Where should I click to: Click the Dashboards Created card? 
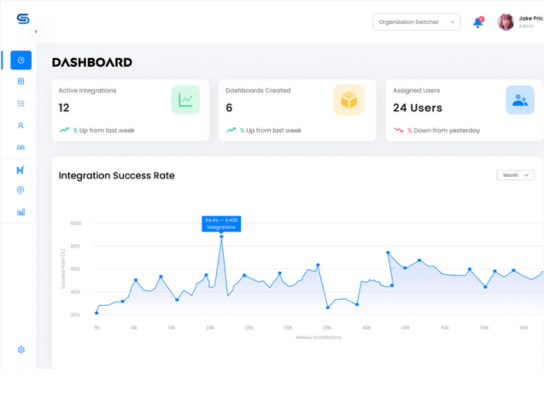tap(297, 110)
